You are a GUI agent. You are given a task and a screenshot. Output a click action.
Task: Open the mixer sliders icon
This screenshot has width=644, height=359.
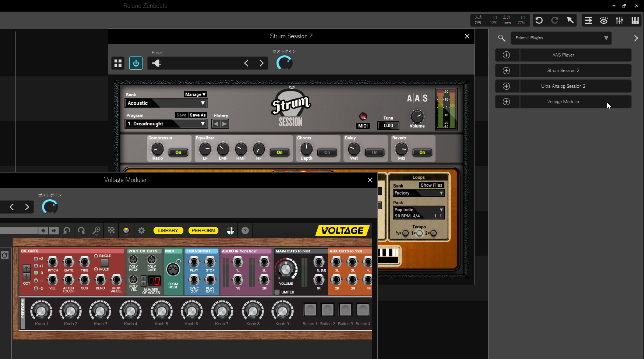[619, 20]
